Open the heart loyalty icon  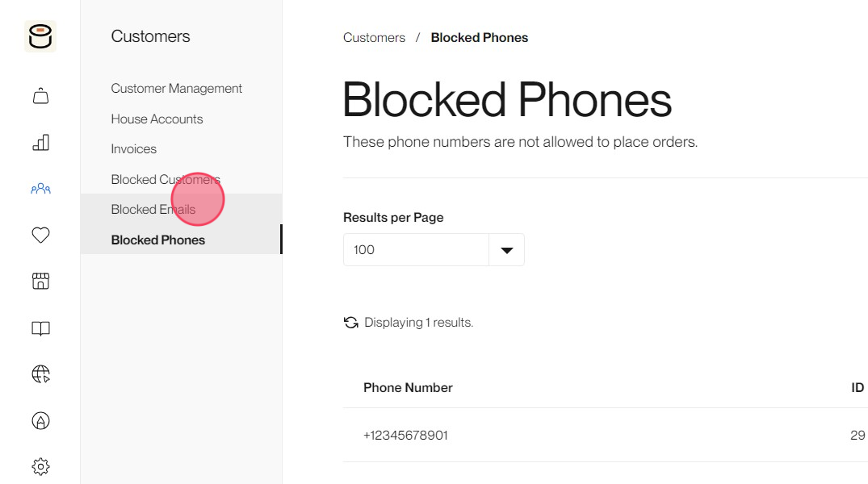point(40,235)
